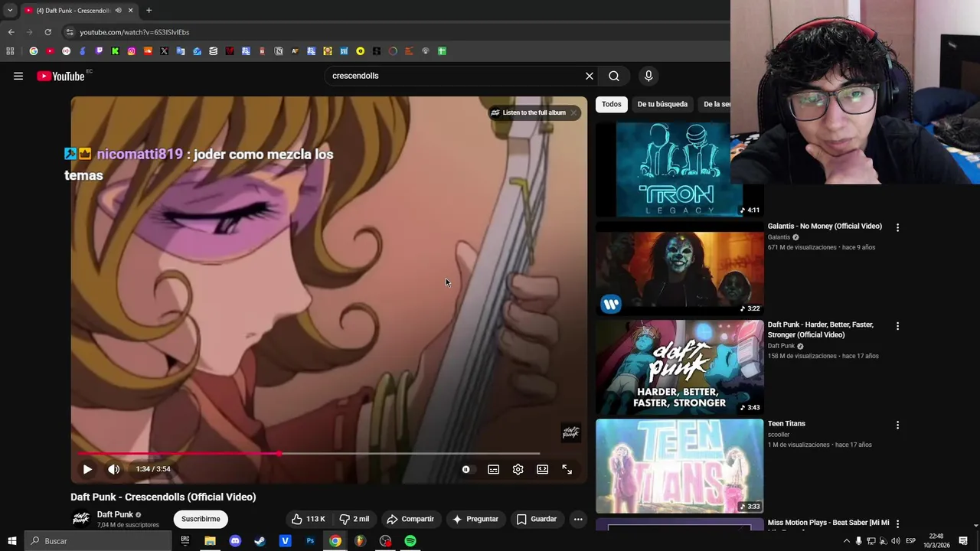Dislike the video showing 2 mil

coord(354,519)
